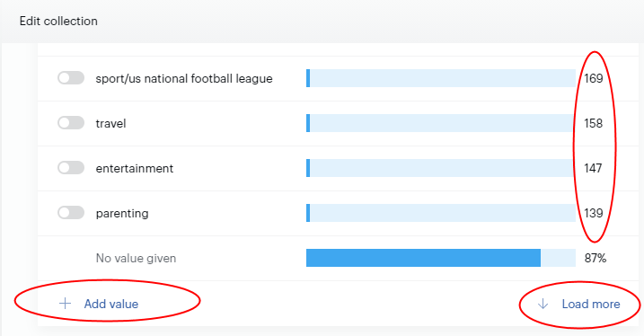Viewport: 644px width, 336px height.
Task: Click the No value given label
Action: pyautogui.click(x=136, y=259)
